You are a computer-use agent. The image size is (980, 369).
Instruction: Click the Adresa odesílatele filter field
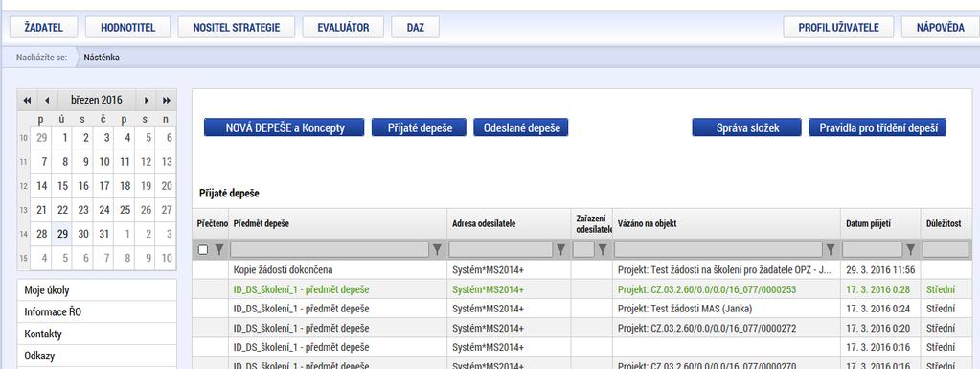[x=501, y=250]
